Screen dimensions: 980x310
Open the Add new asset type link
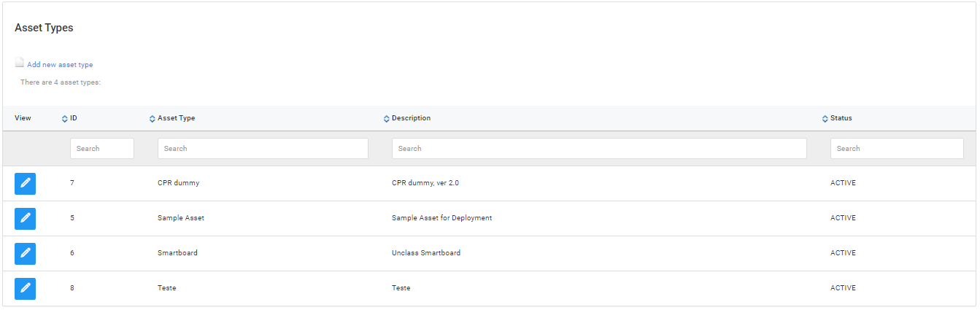pyautogui.click(x=60, y=65)
